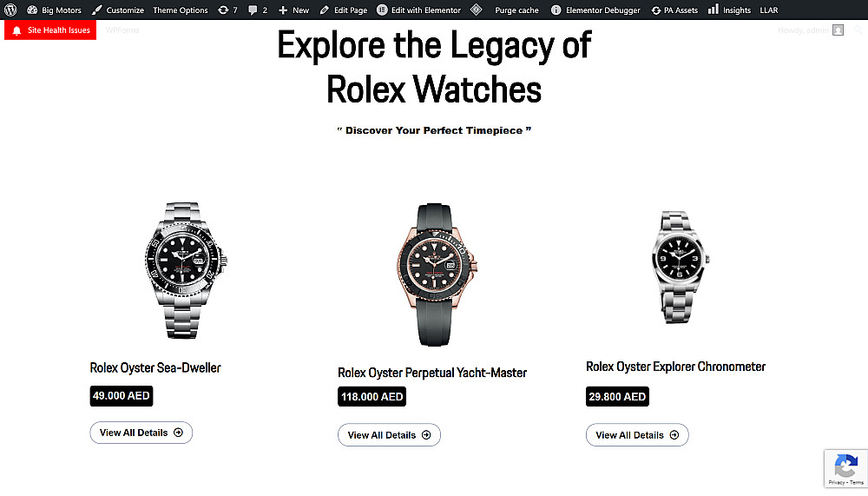868x496 pixels.
Task: Click the search magnifier icon in admin bar
Action: pyautogui.click(x=858, y=30)
